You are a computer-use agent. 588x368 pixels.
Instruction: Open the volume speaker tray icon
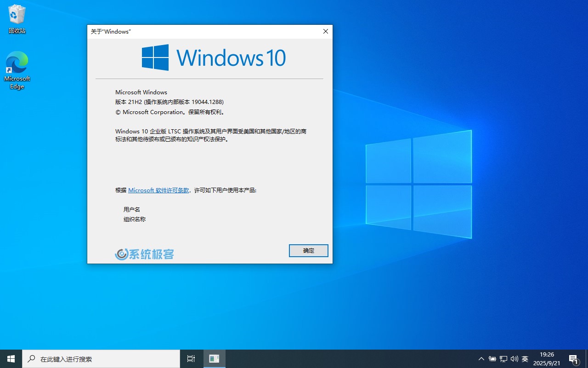click(x=514, y=359)
